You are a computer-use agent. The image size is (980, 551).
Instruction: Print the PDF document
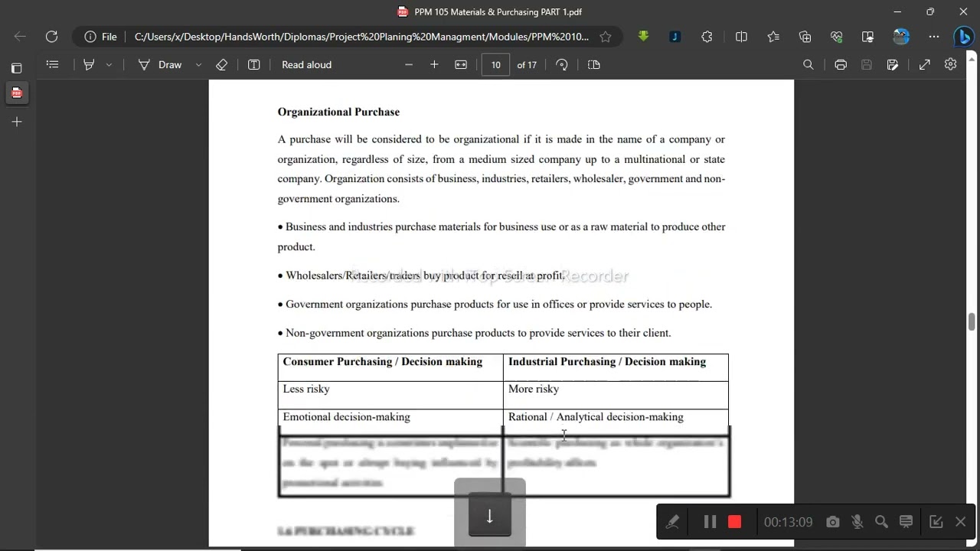point(841,64)
